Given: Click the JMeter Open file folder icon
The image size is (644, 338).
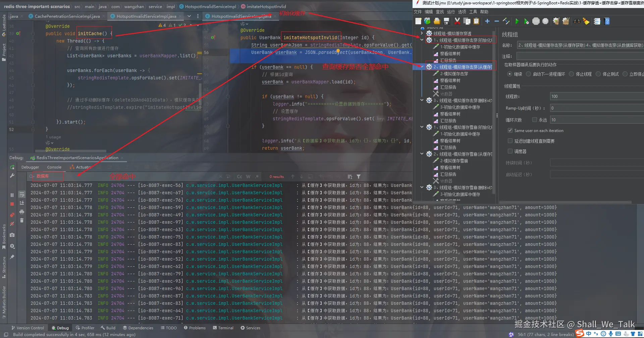Looking at the screenshot, I should pos(436,21).
